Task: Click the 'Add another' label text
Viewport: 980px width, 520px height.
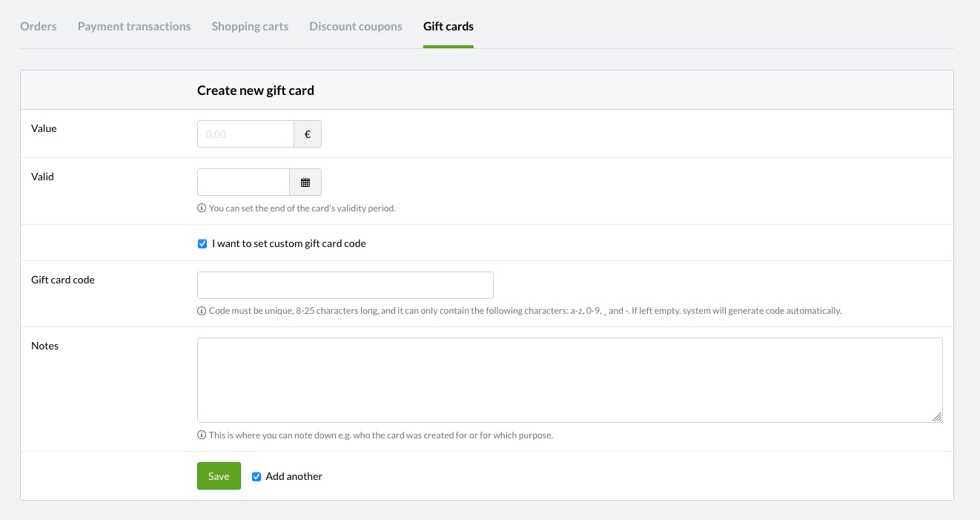Action: [x=294, y=476]
